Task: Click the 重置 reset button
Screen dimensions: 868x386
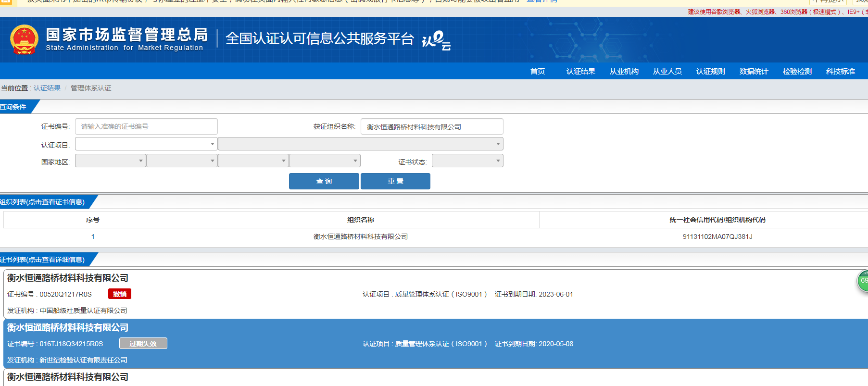Action: tap(395, 181)
